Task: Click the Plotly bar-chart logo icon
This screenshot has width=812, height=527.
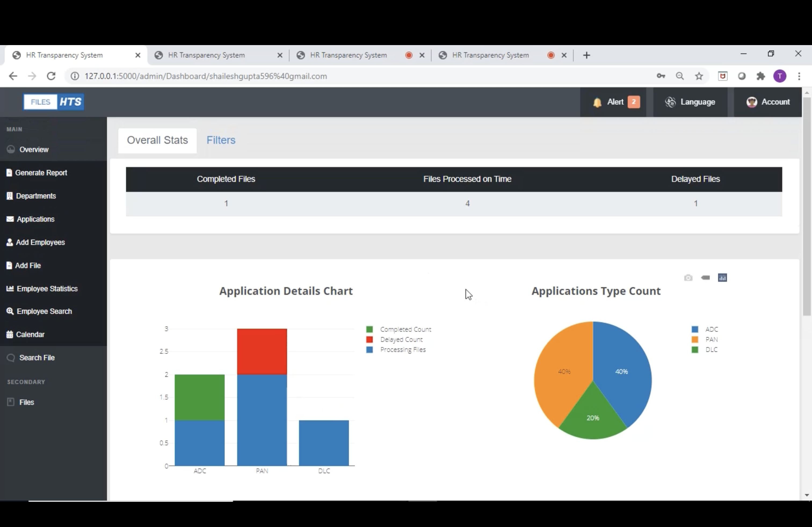Action: click(x=722, y=278)
